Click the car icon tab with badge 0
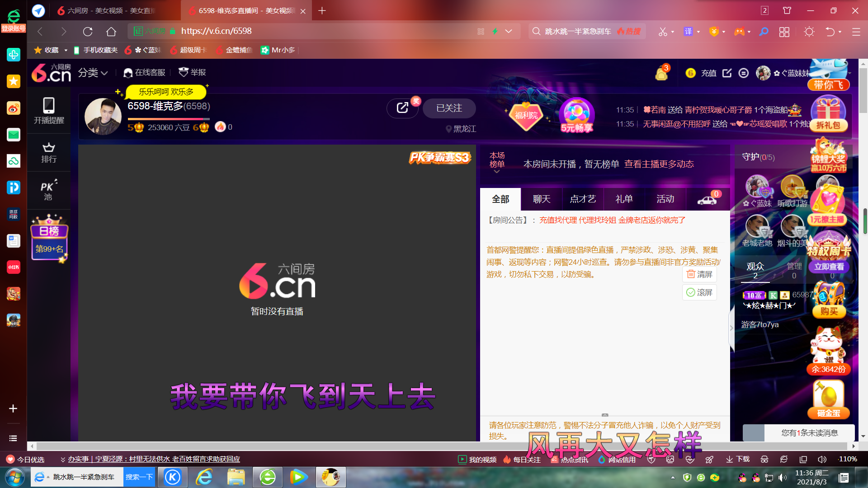The image size is (868, 488). point(708,199)
